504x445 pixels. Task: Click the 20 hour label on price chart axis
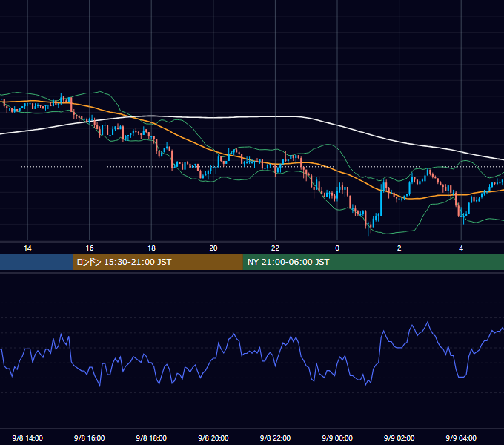(213, 248)
